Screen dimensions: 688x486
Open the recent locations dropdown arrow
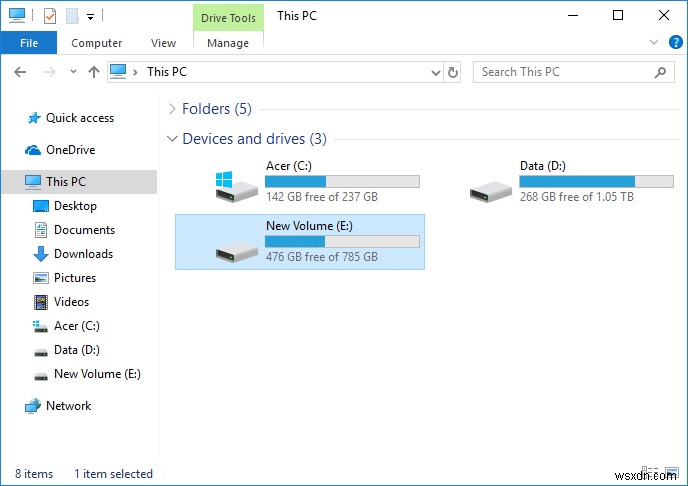[73, 71]
